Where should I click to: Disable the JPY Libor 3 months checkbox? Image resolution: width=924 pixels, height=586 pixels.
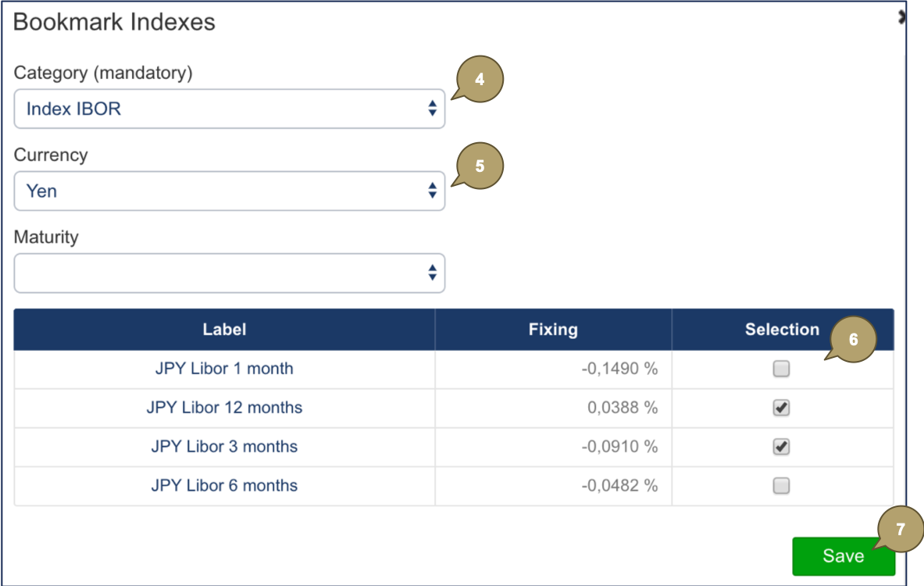click(780, 446)
